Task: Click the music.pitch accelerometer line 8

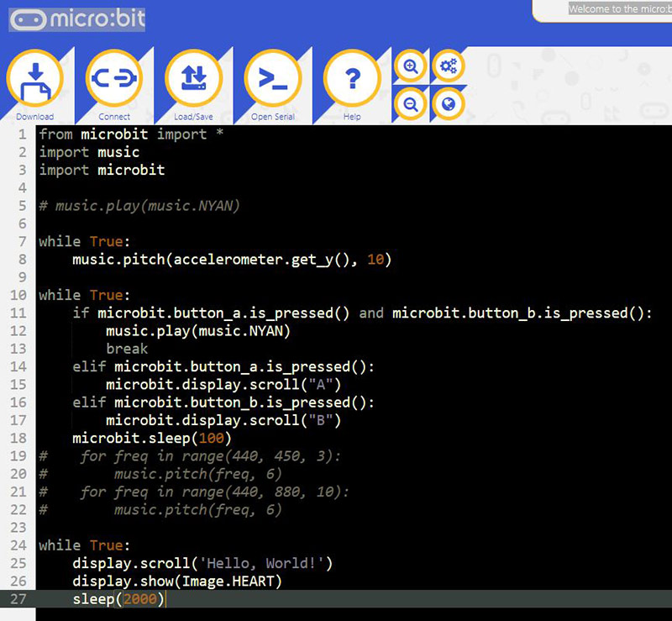Action: (231, 260)
